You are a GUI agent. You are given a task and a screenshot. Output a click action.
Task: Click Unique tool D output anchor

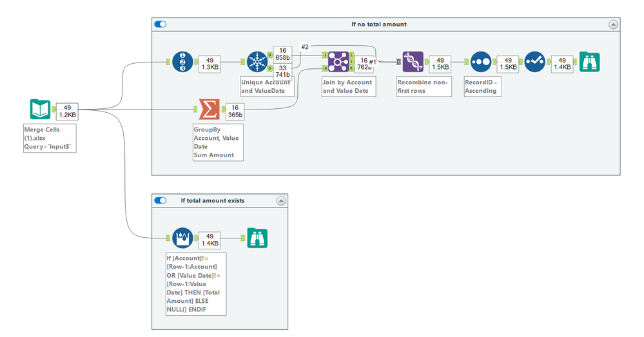[x=270, y=68]
